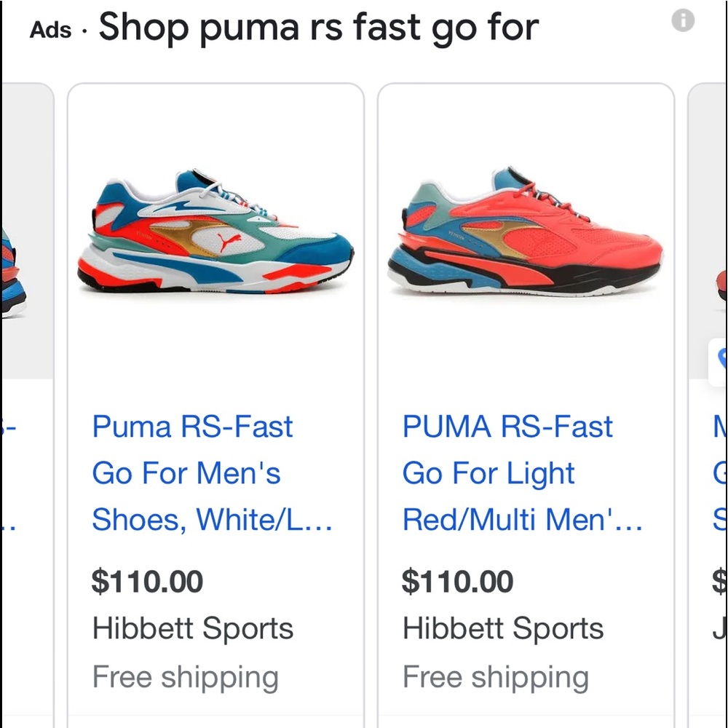Open the Puma RS-Fast White/Multi product link
Image resolution: width=728 pixels, height=728 pixels.
192,473
